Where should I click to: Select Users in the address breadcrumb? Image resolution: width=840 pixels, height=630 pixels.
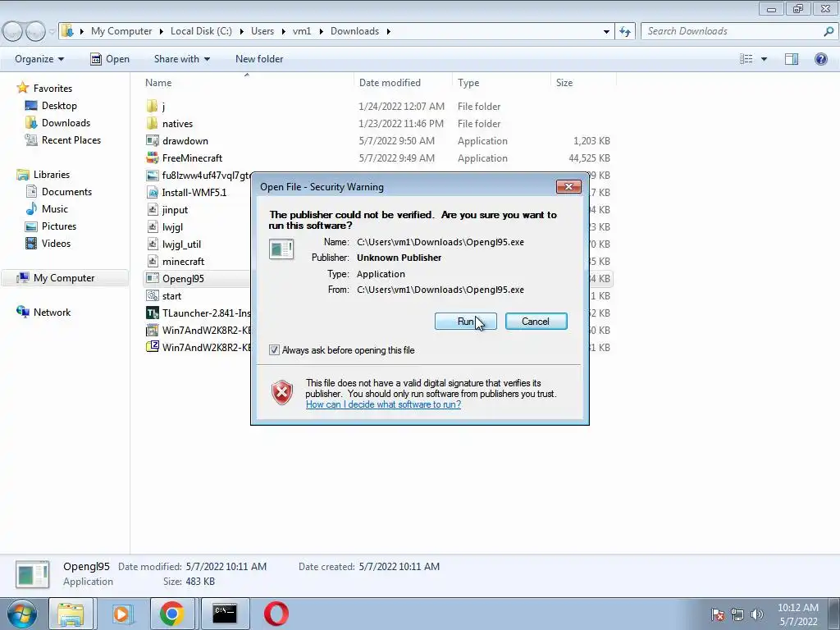click(x=262, y=31)
